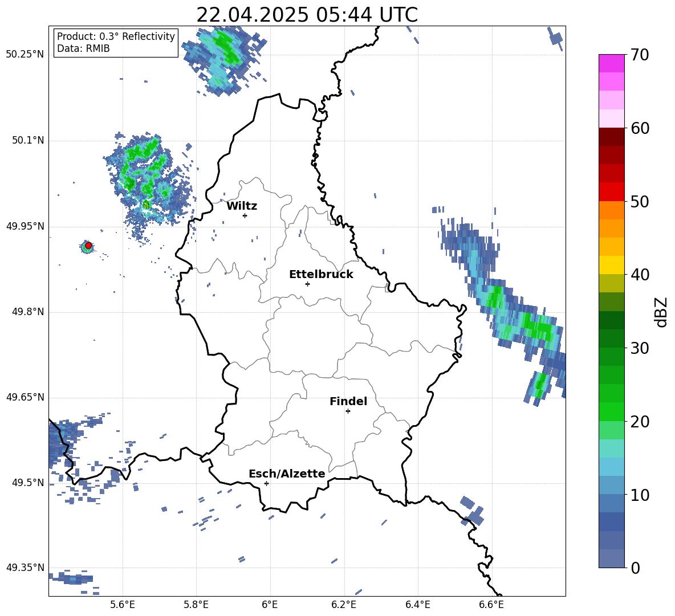Click the 6.4°E longitude label
675x616 pixels.
click(417, 605)
